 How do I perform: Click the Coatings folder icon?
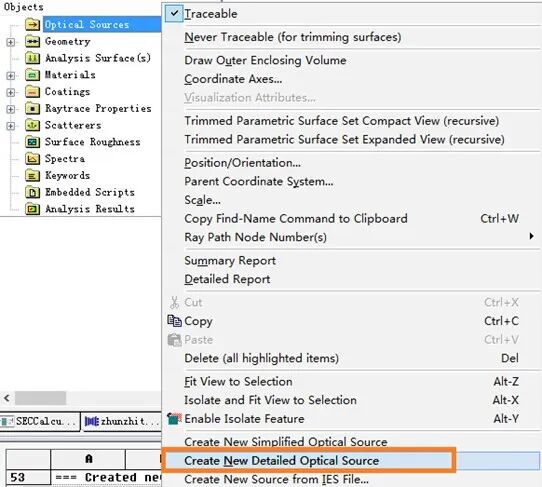[32, 92]
